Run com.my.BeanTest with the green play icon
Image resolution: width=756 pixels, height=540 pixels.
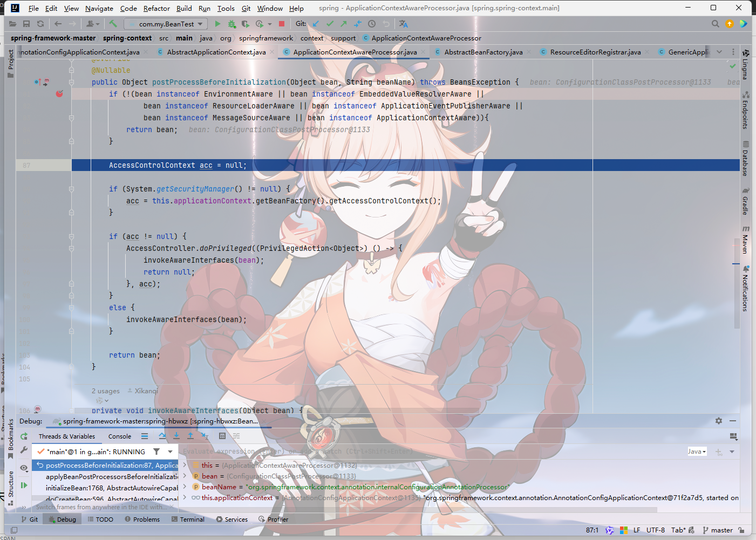[x=217, y=24]
